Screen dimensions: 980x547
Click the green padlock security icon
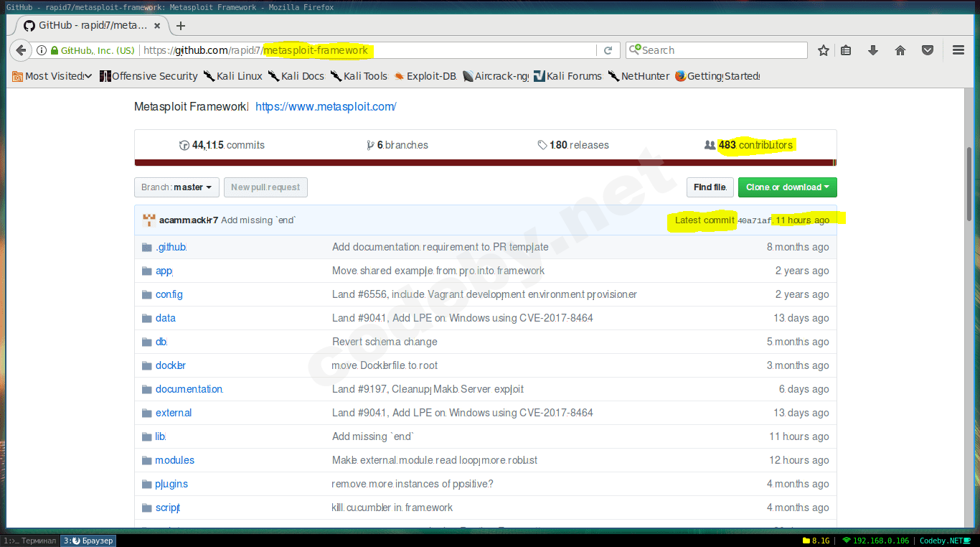54,50
